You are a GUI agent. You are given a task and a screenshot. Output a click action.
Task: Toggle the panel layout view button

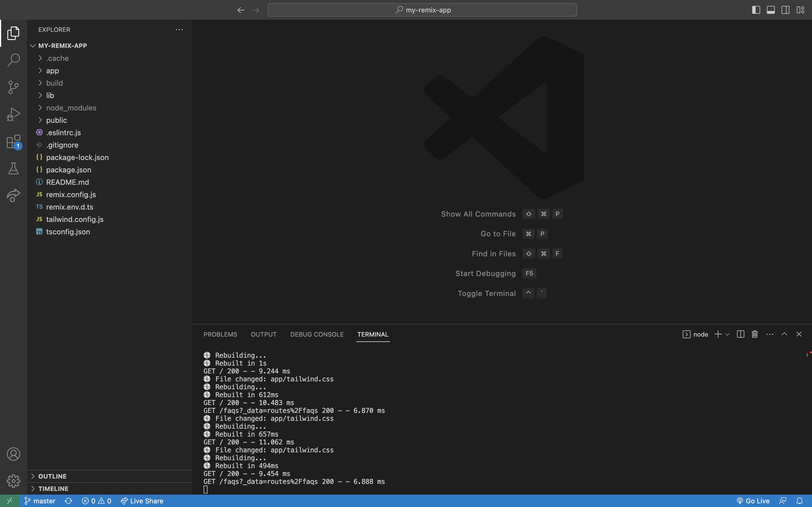pyautogui.click(x=771, y=9)
